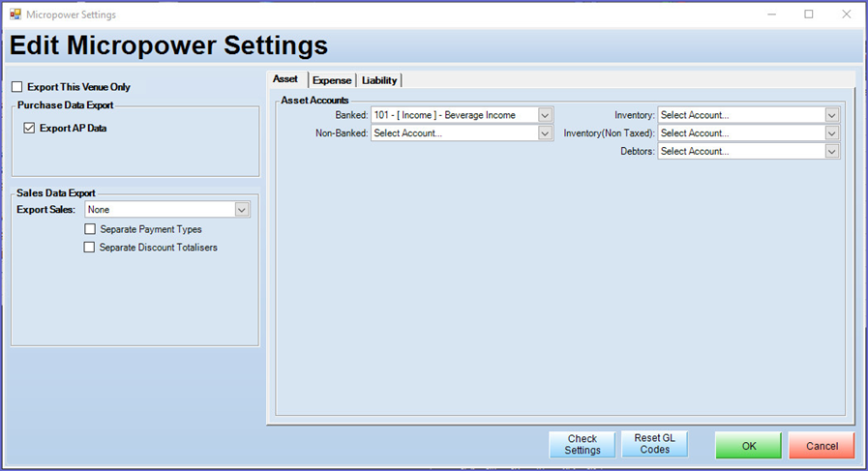868x471 pixels.
Task: Expand the Banked account dropdown arrow
Action: [x=545, y=115]
